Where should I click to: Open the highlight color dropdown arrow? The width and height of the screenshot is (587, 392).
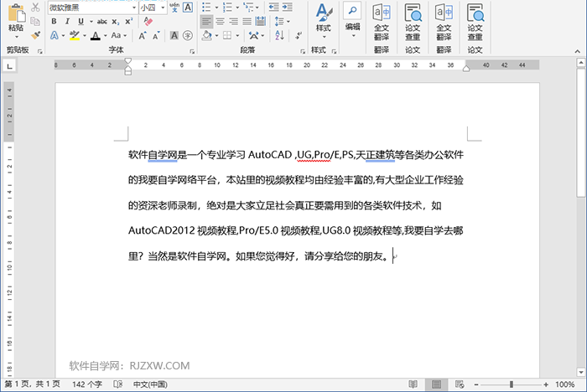click(x=85, y=35)
